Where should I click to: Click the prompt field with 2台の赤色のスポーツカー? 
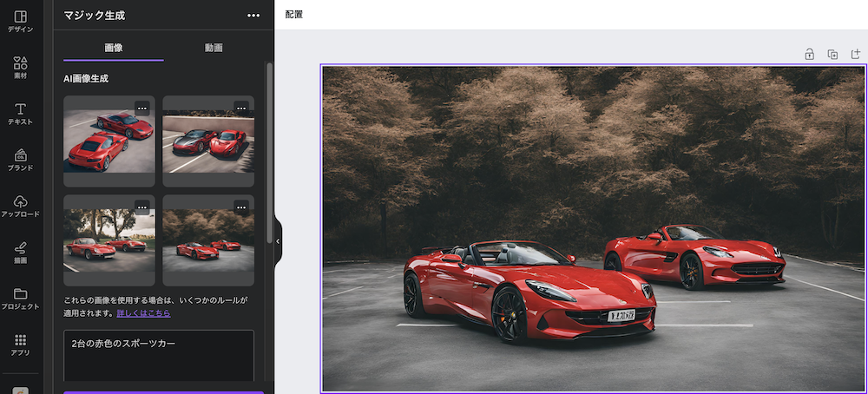point(159,355)
